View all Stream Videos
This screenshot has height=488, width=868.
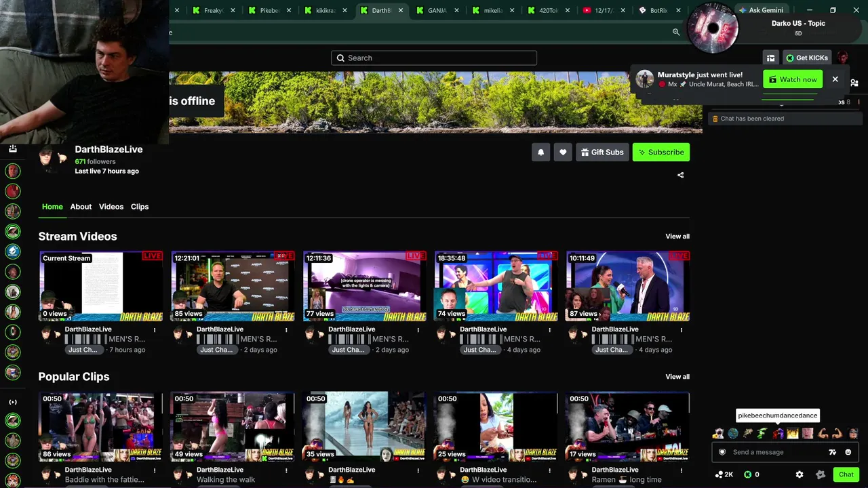tap(677, 237)
